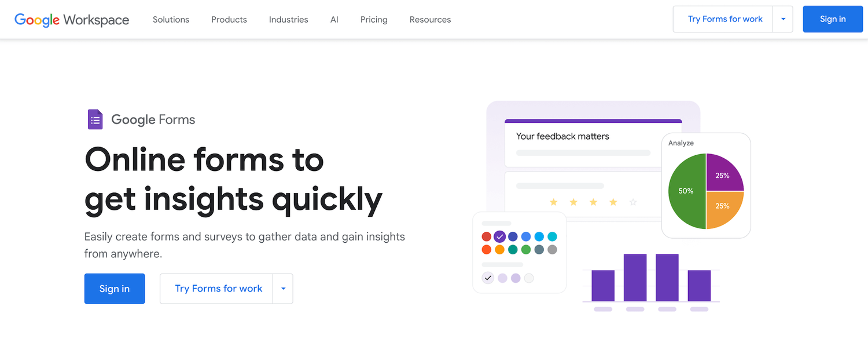Click the Analyze chart label

point(681,143)
